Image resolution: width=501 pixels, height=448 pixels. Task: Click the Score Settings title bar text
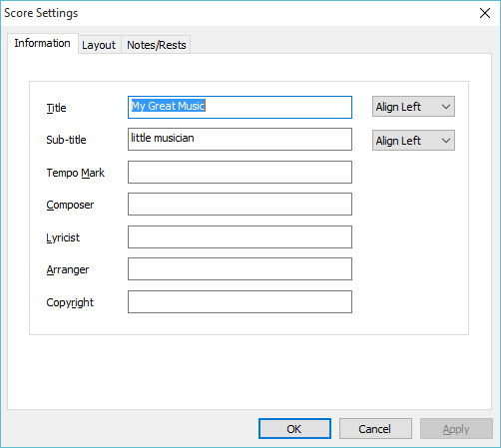(41, 13)
